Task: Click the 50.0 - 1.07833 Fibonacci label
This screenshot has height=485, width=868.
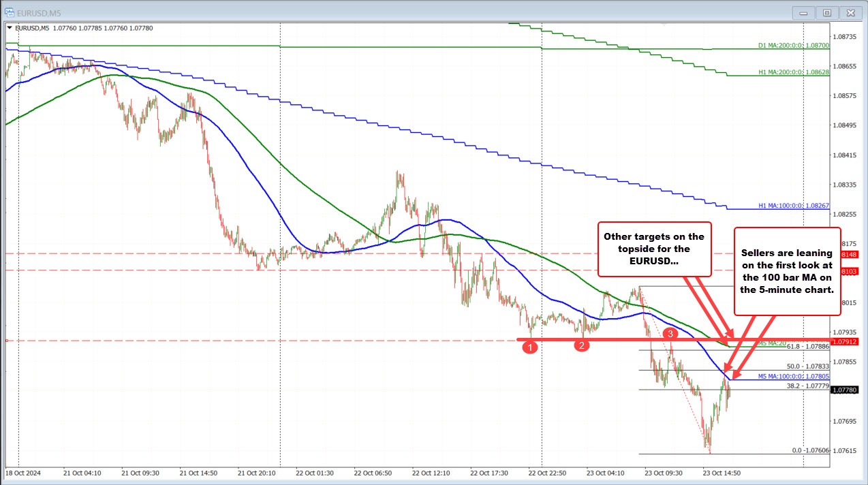Action: click(807, 366)
